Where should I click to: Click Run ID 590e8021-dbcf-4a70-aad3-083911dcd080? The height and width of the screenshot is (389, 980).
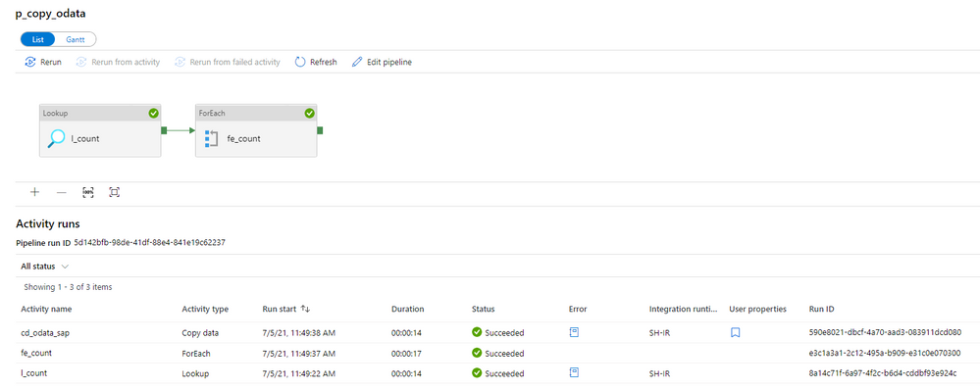pyautogui.click(x=885, y=333)
